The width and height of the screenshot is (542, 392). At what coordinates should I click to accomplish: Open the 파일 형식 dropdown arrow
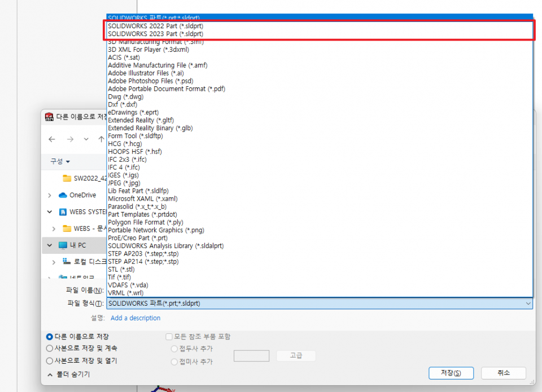(528, 303)
